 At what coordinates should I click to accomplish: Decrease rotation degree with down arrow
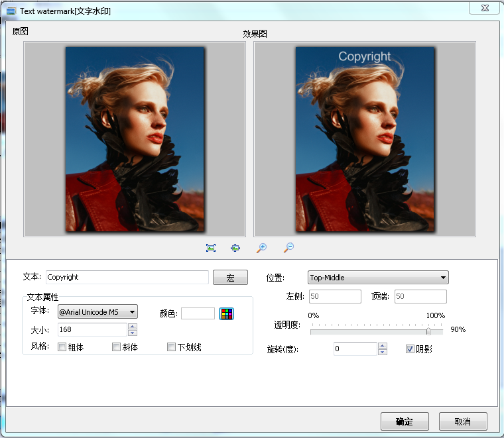(x=382, y=352)
